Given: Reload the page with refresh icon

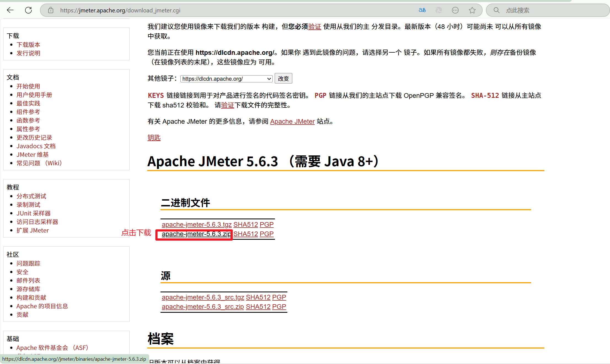Looking at the screenshot, I should coord(28,10).
